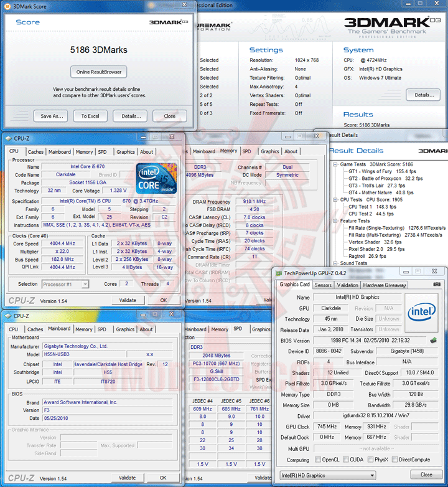Click Close button in GPU-Z
The height and width of the screenshot is (487, 448).
click(x=426, y=475)
